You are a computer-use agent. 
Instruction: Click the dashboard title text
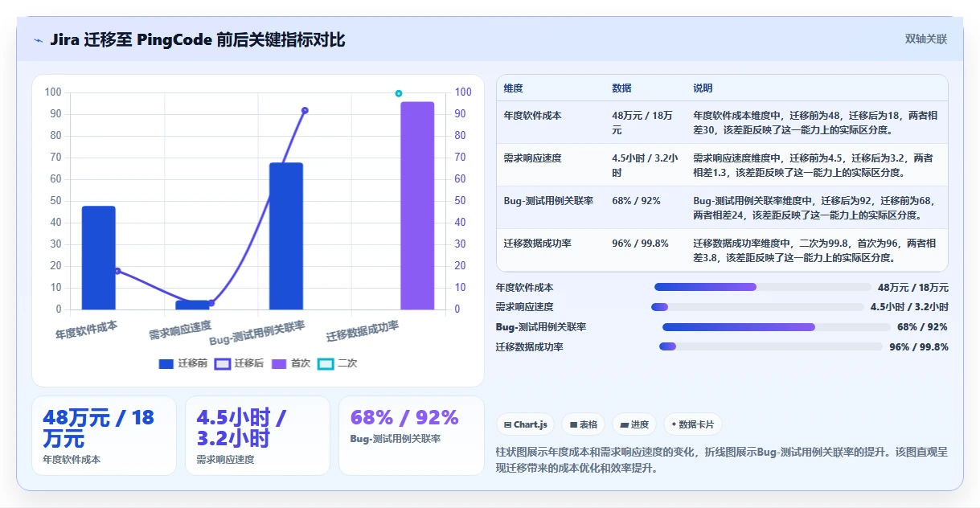point(198,39)
